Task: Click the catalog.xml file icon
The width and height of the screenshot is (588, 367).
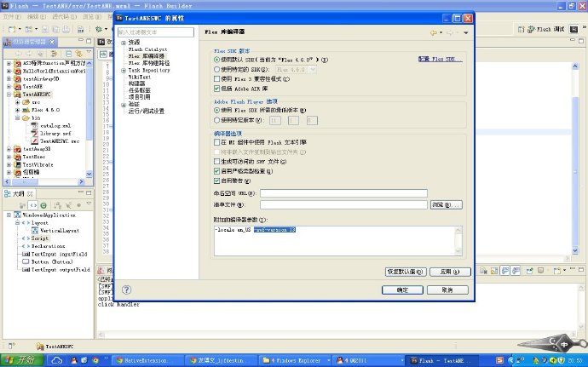Action: [x=34, y=125]
